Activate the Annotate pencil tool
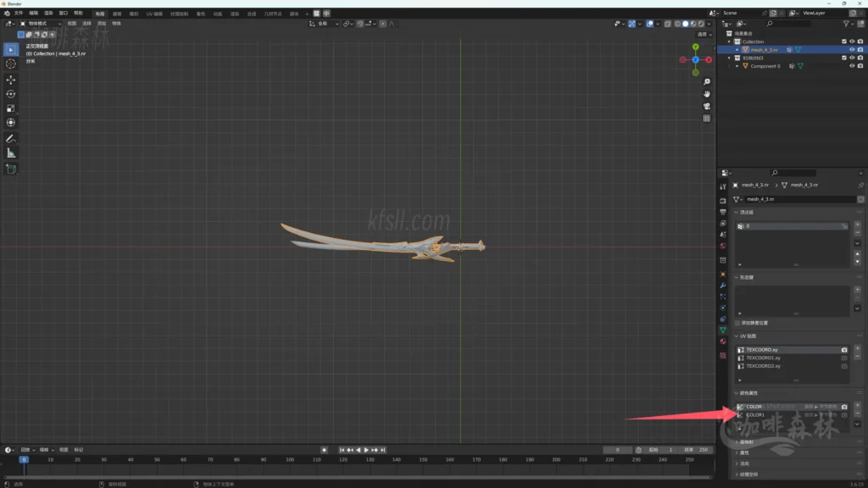The image size is (868, 488). [11, 138]
